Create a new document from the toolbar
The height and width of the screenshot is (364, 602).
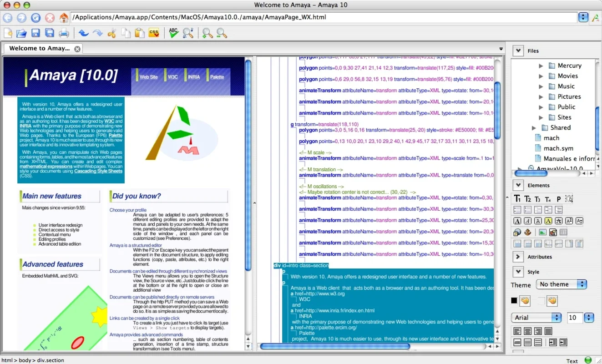coord(8,33)
